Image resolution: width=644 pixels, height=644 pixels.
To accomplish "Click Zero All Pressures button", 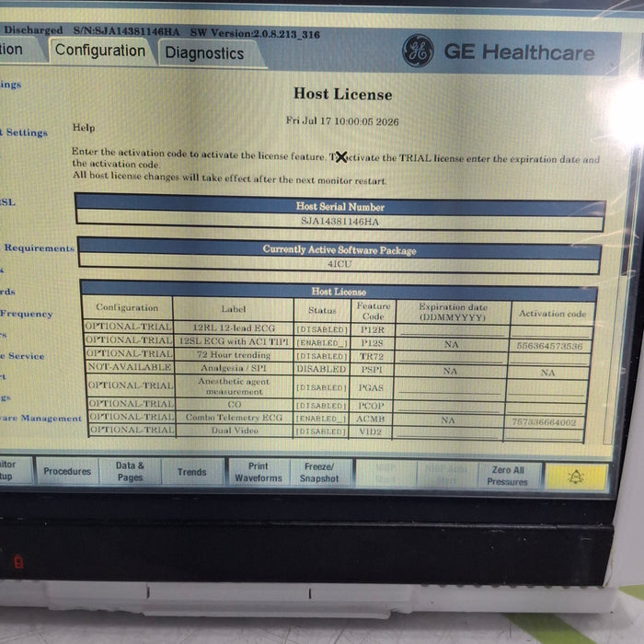I will pyautogui.click(x=508, y=476).
